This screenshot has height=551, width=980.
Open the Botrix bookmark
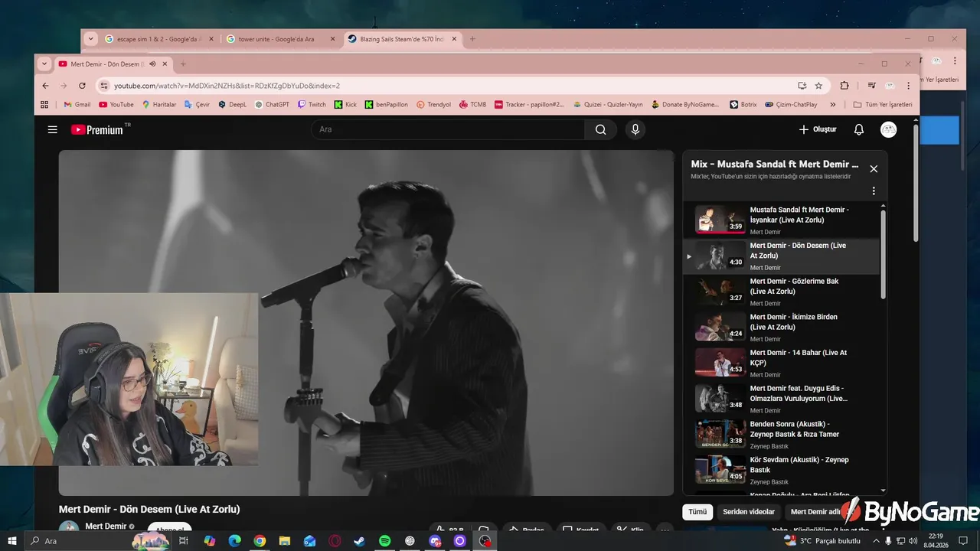point(743,105)
